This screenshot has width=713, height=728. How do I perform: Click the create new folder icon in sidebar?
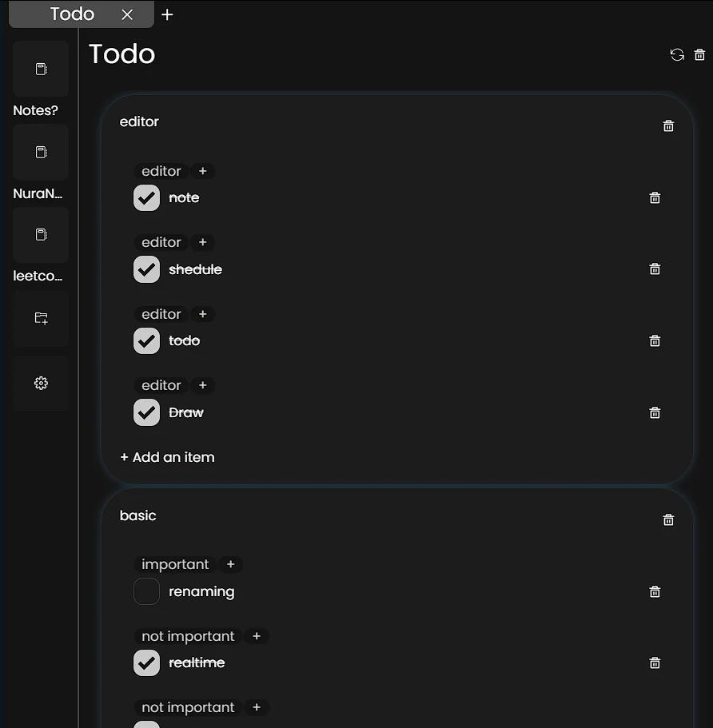[x=40, y=317]
